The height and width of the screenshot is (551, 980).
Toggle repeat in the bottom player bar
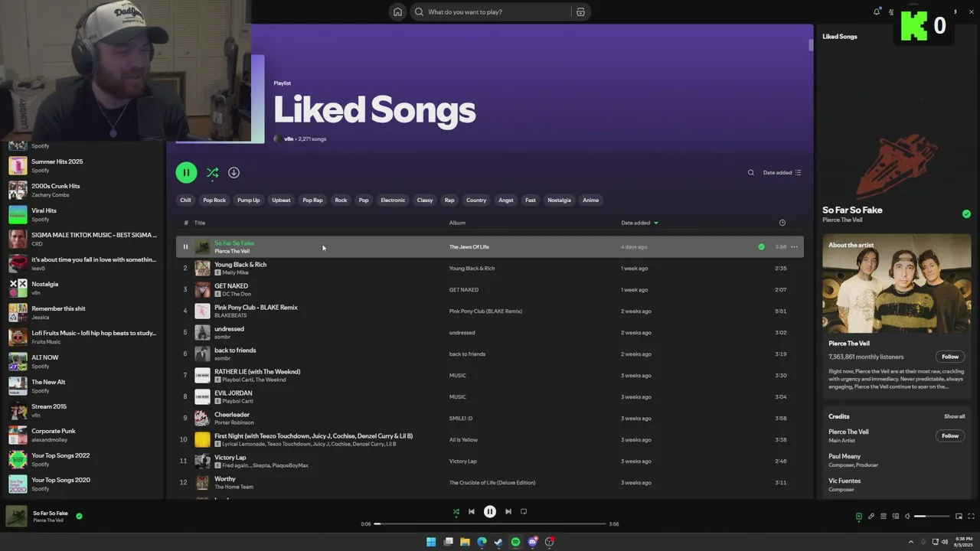pos(524,511)
